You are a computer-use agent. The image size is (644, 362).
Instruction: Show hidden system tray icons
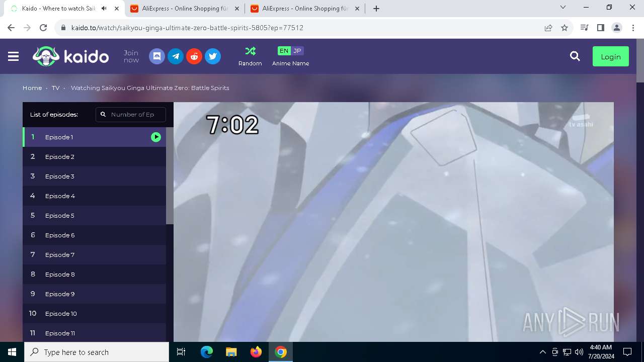[542, 352]
